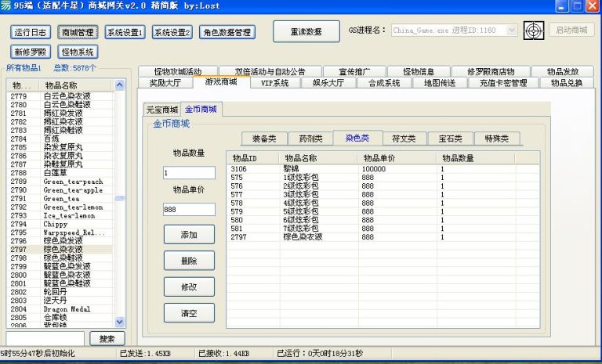Open the GS进程名 process dropdown

512,31
